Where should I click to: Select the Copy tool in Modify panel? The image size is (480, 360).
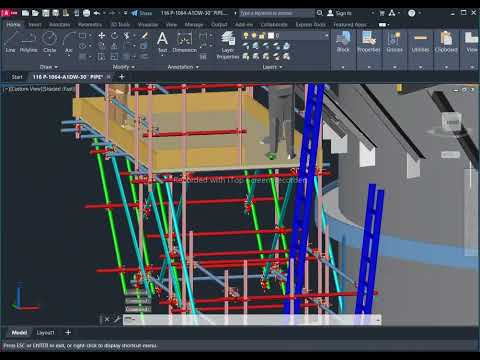(102, 46)
